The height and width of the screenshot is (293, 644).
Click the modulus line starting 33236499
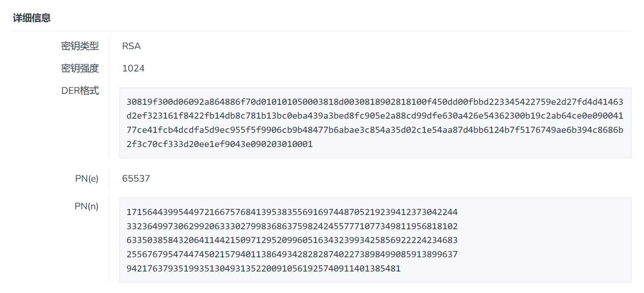[292, 226]
